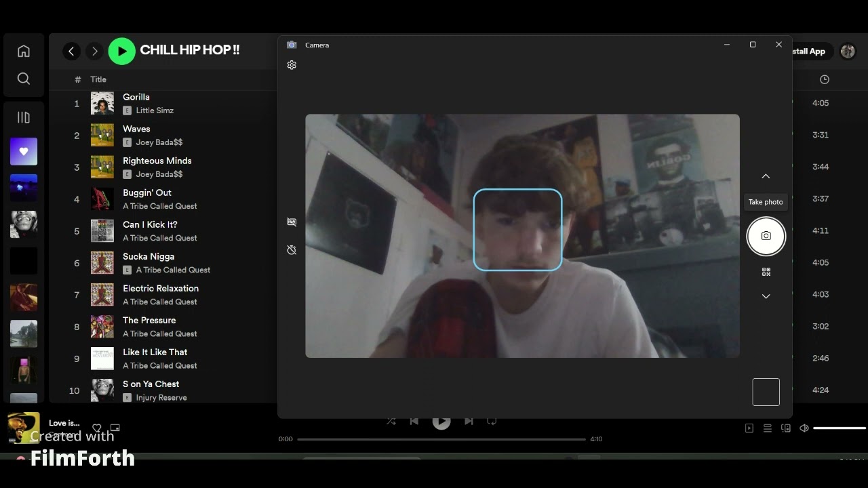Select the track Righteous Minds

click(157, 161)
